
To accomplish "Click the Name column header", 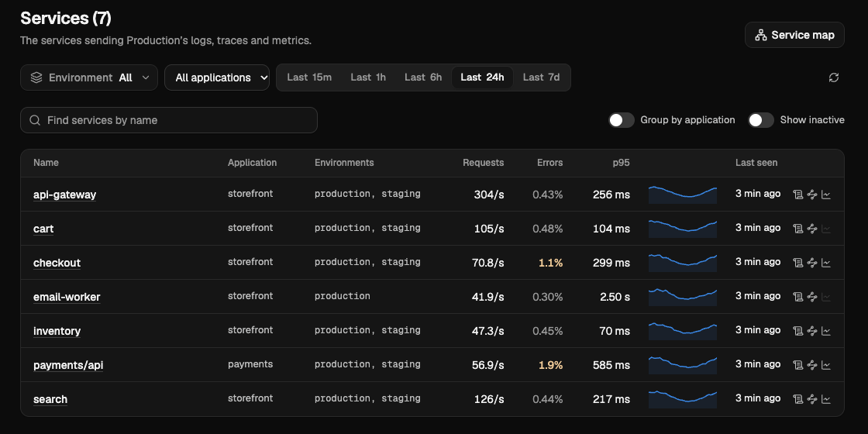I will click(x=46, y=163).
